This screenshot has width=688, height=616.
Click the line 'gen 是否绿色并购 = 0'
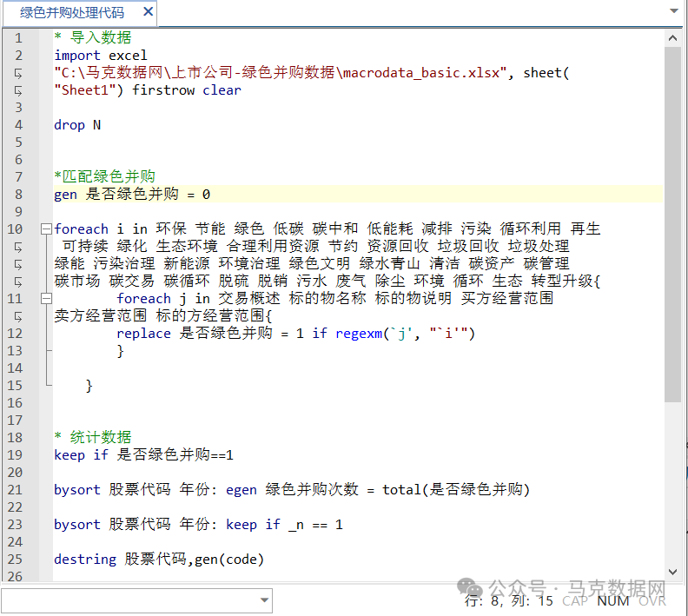pos(132,194)
